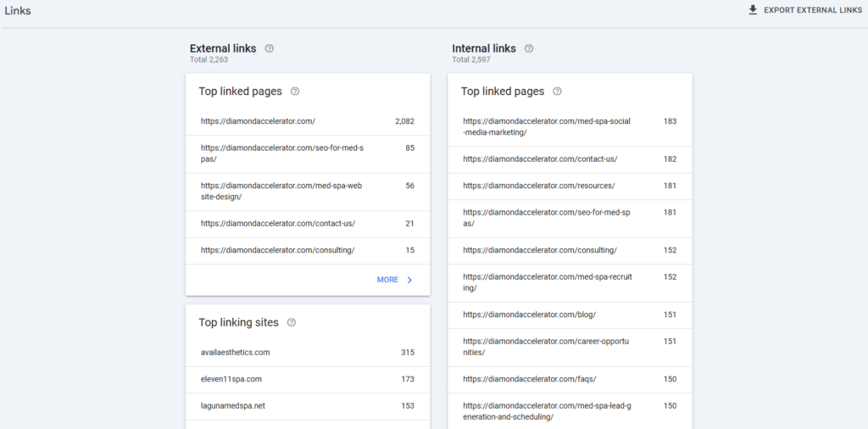Open internal med-spa-recruiting row

570,283
